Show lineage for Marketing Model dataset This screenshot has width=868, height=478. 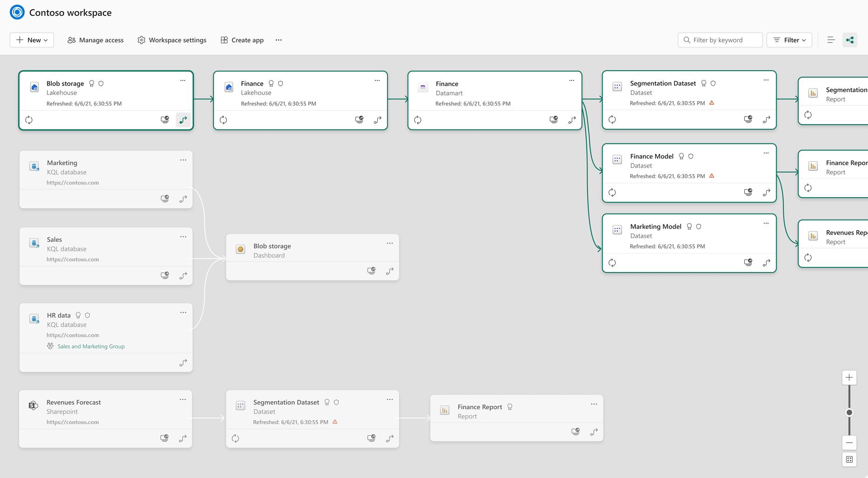tap(767, 263)
